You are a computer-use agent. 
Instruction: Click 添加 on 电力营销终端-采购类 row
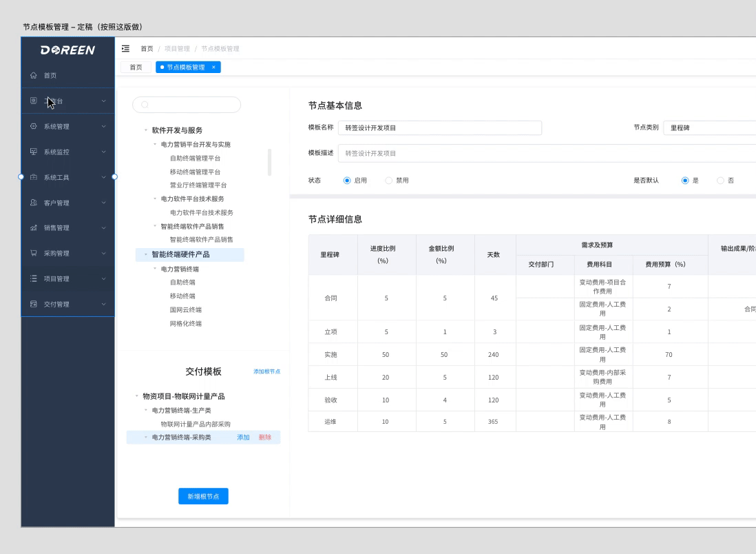(x=243, y=438)
